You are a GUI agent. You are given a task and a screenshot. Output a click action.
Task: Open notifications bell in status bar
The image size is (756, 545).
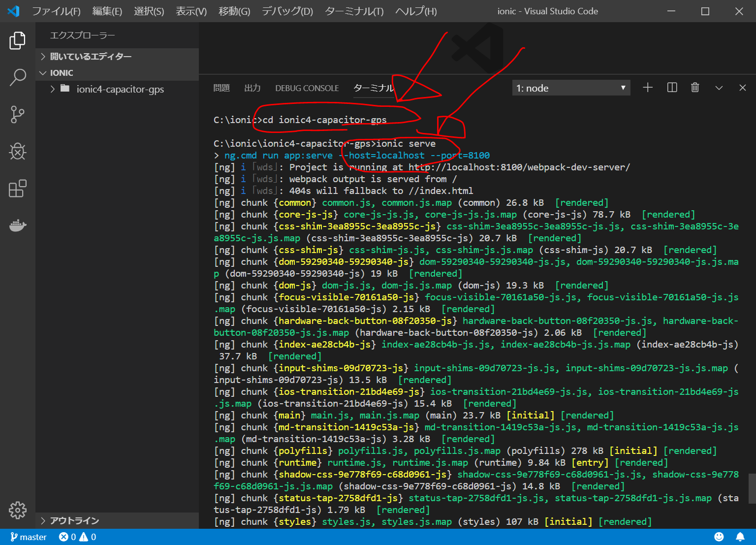740,537
